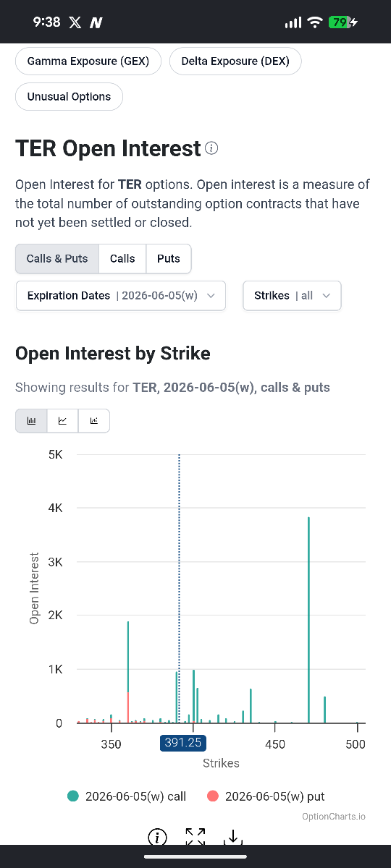Go to Gamma Exposure (GEX)

pyautogui.click(x=88, y=61)
